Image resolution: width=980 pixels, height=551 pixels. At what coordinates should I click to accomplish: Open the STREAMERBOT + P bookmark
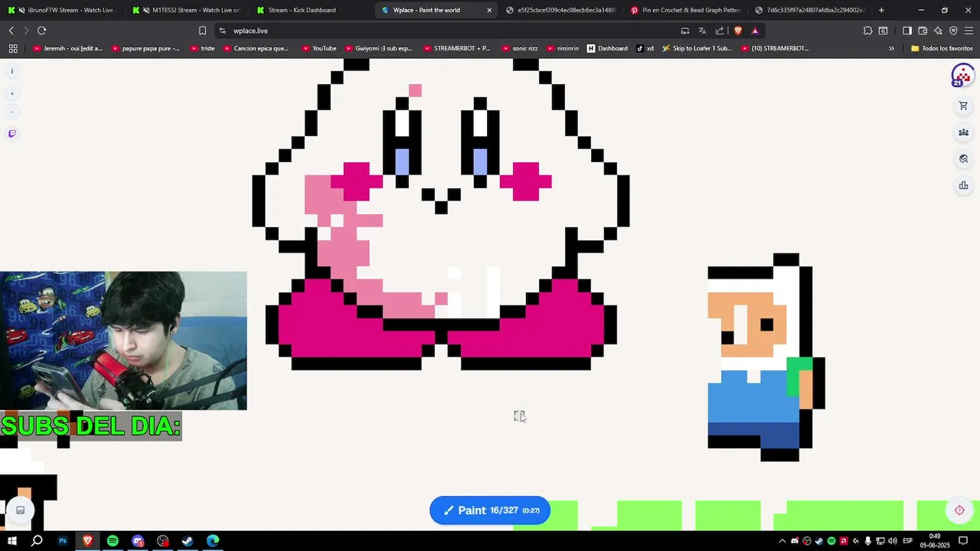point(456,48)
